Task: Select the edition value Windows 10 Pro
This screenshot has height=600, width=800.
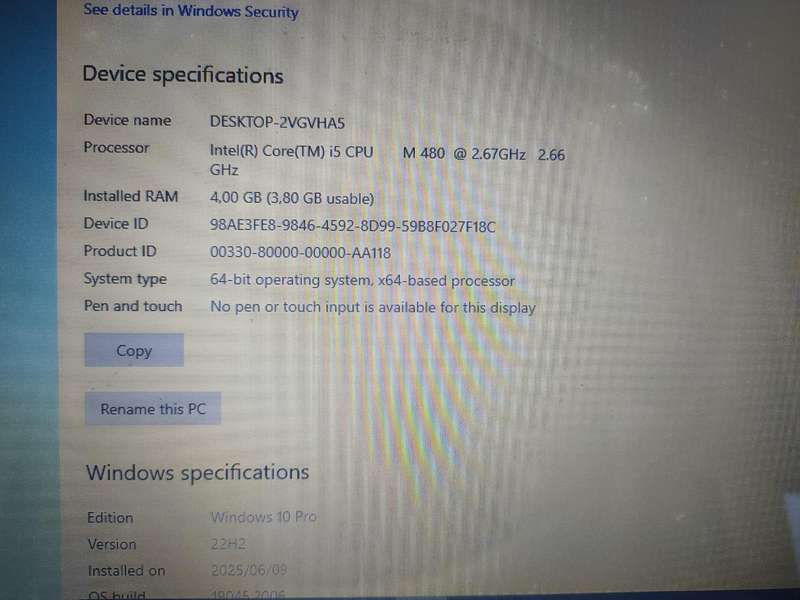Action: pyautogui.click(x=264, y=517)
